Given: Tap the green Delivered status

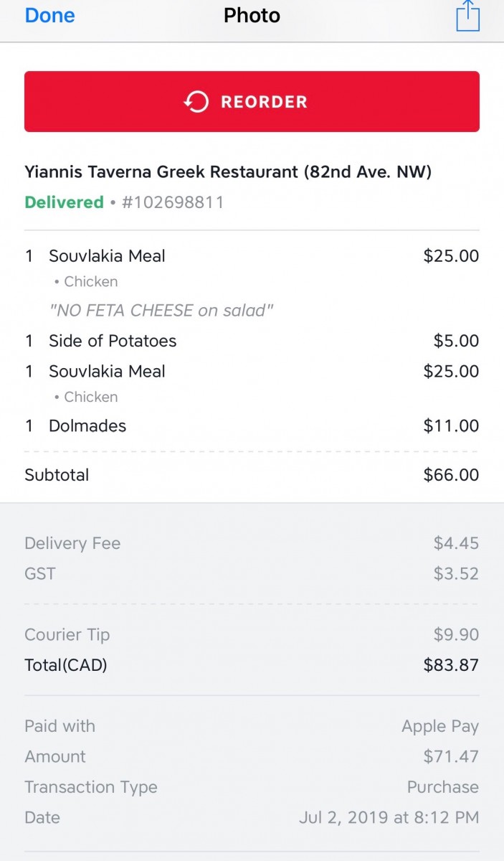Looking at the screenshot, I should point(64,202).
